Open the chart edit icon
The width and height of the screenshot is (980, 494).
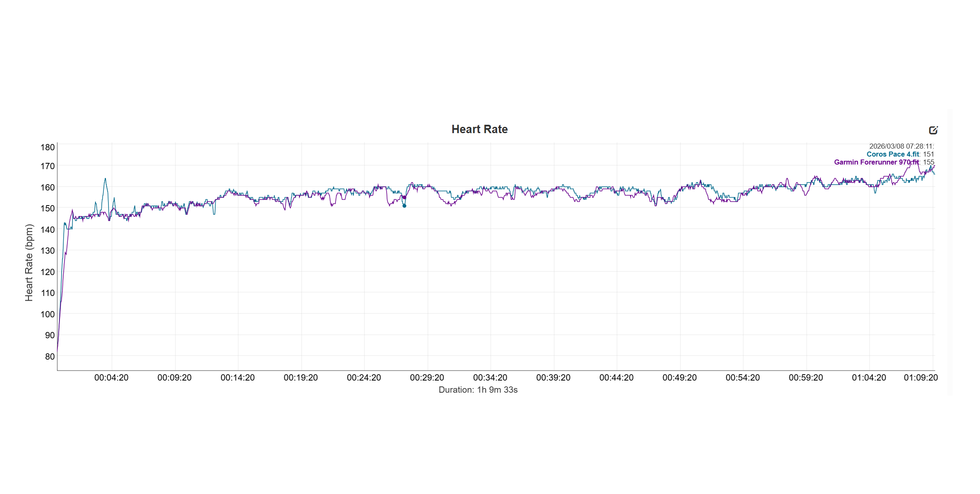(x=933, y=130)
